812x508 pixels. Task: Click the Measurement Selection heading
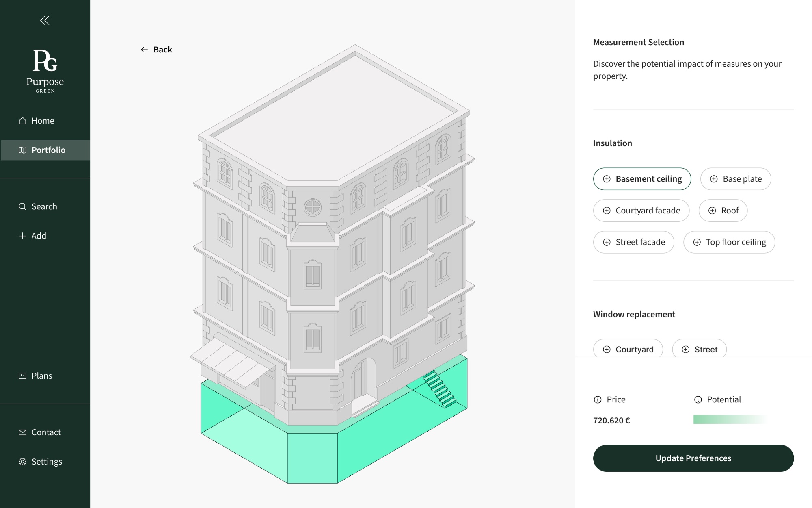click(639, 42)
